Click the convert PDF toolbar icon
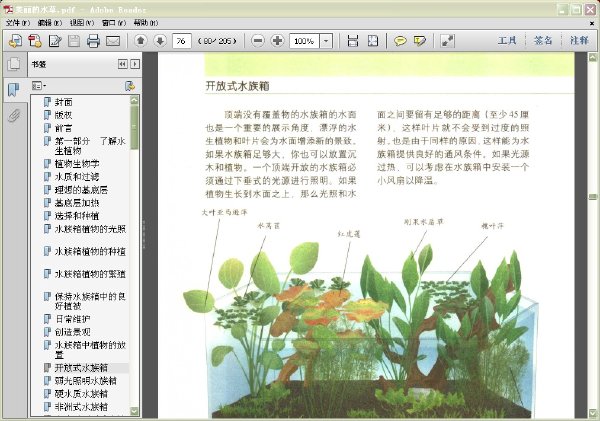This screenshot has height=421, width=600. pyautogui.click(x=35, y=41)
